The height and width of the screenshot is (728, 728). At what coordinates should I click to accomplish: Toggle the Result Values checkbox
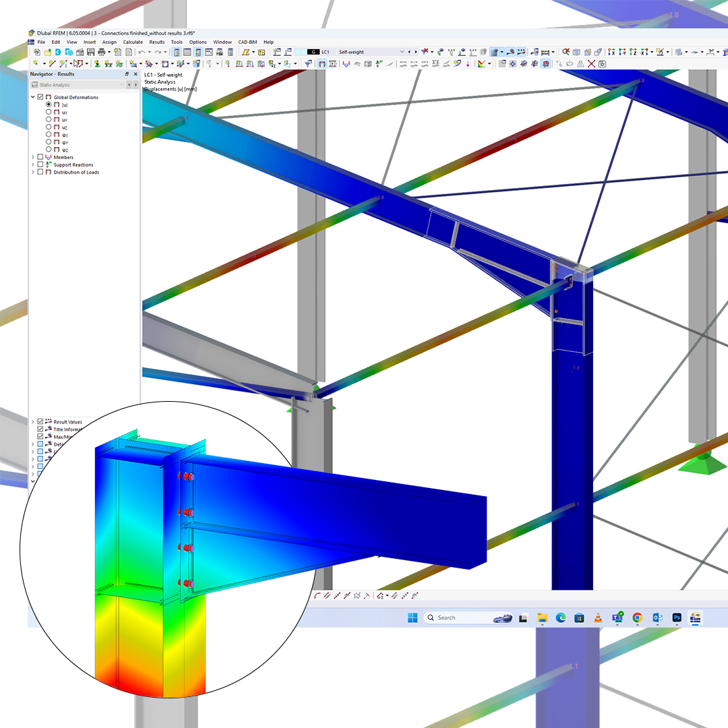pyautogui.click(x=40, y=421)
